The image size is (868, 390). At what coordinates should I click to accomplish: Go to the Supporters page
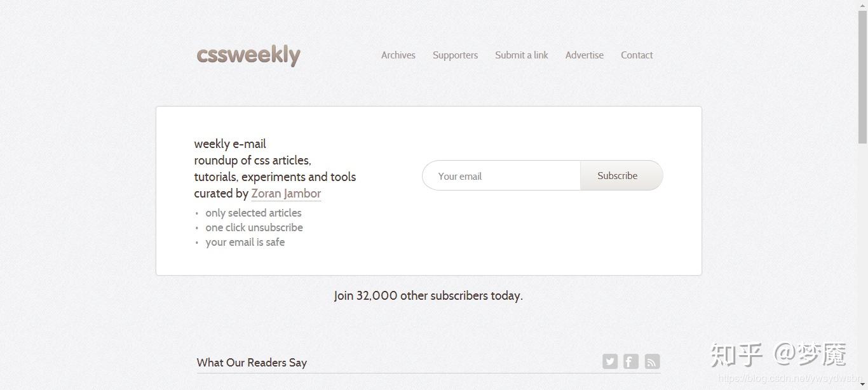tap(455, 55)
